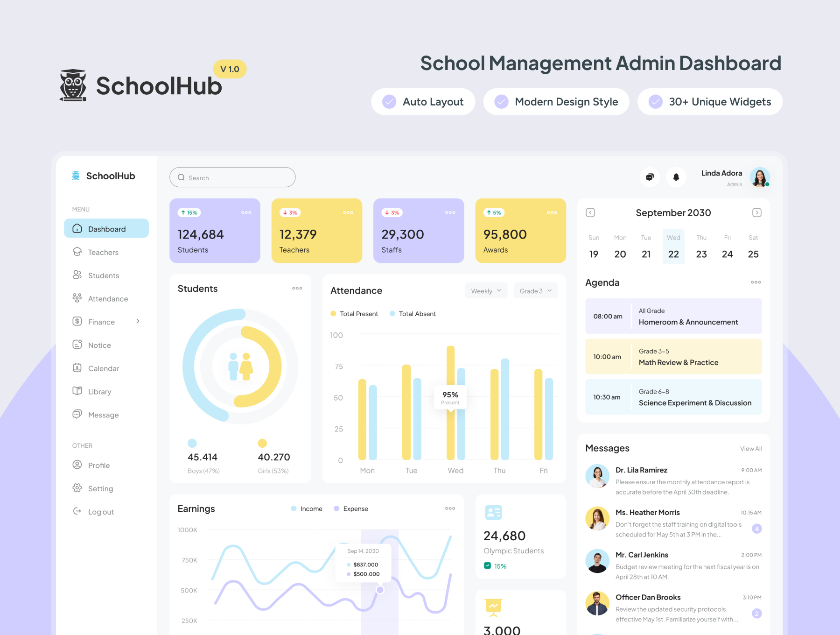Click the Earnings chart data point marker
The width and height of the screenshot is (840, 635).
(x=380, y=590)
